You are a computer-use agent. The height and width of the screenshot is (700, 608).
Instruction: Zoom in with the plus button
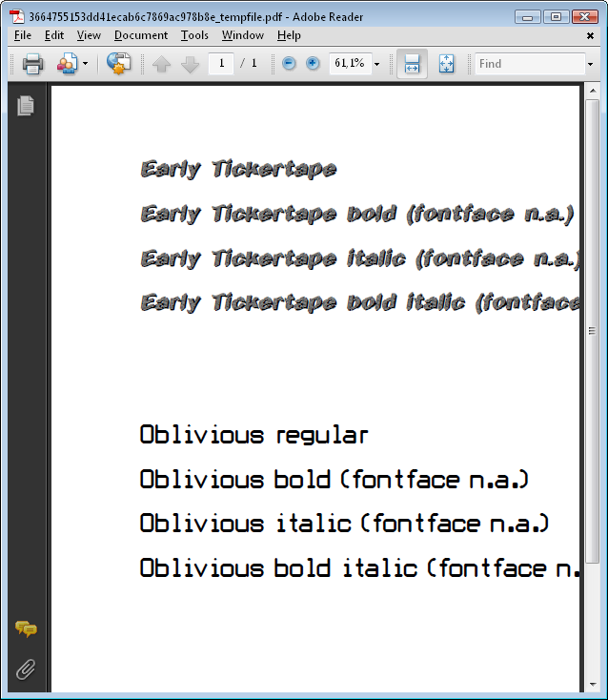313,64
